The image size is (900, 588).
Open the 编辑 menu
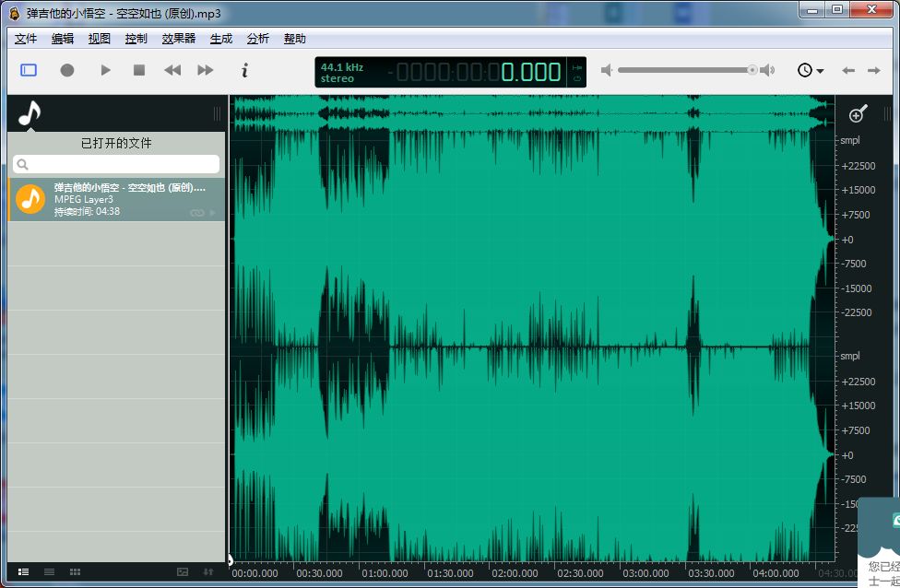coord(63,39)
